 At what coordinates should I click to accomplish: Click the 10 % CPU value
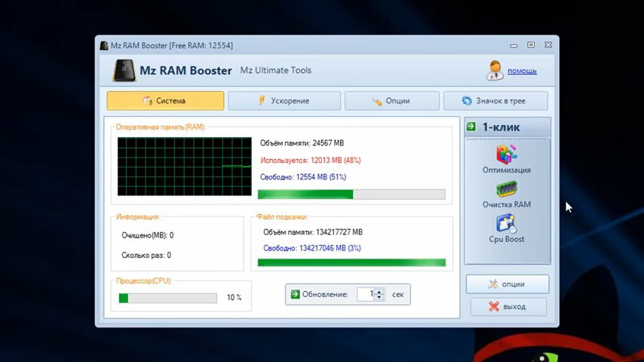coord(234,297)
